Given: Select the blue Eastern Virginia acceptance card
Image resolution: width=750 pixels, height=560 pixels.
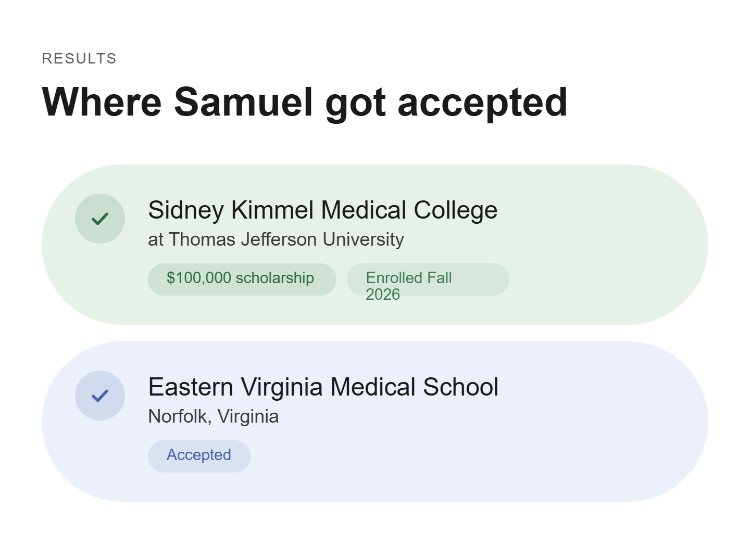Looking at the screenshot, I should 375,422.
